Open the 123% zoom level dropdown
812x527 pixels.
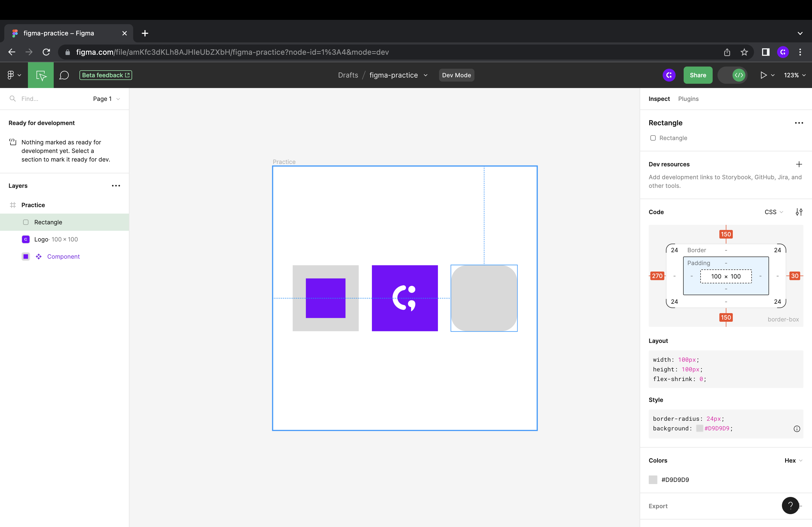tap(795, 75)
